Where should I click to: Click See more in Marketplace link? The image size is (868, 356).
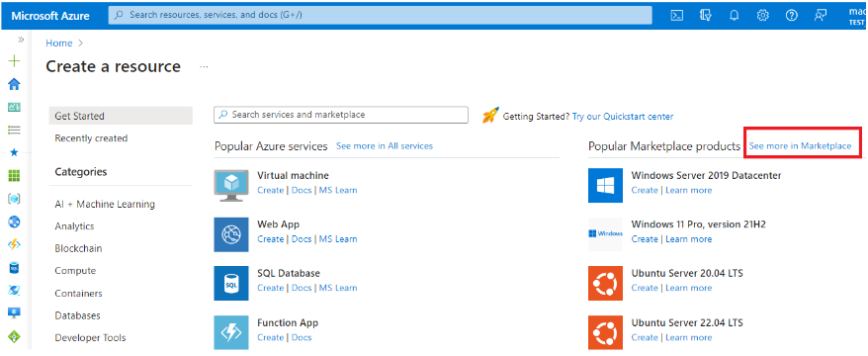pyautogui.click(x=800, y=146)
